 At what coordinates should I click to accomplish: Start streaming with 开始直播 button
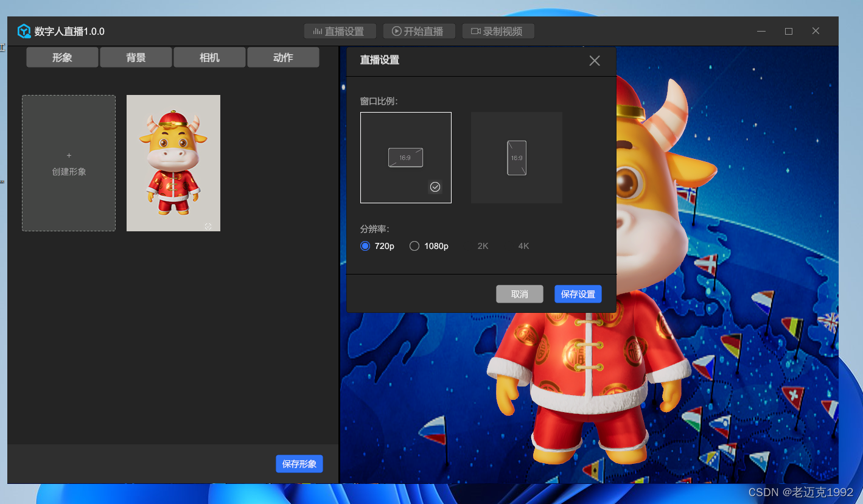point(419,31)
